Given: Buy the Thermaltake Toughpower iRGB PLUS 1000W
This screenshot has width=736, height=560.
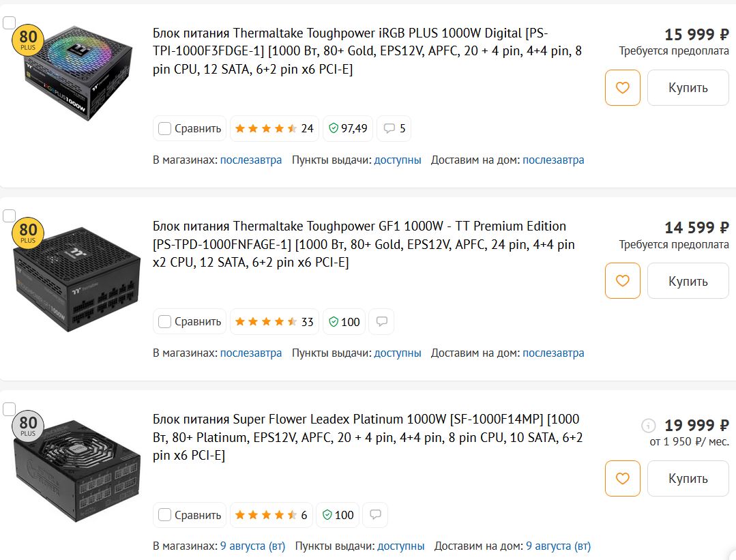Looking at the screenshot, I should pyautogui.click(x=688, y=88).
